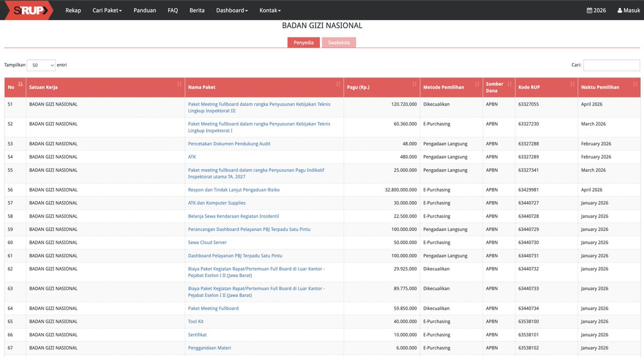
Task: Focus the Cari search field
Action: click(612, 65)
